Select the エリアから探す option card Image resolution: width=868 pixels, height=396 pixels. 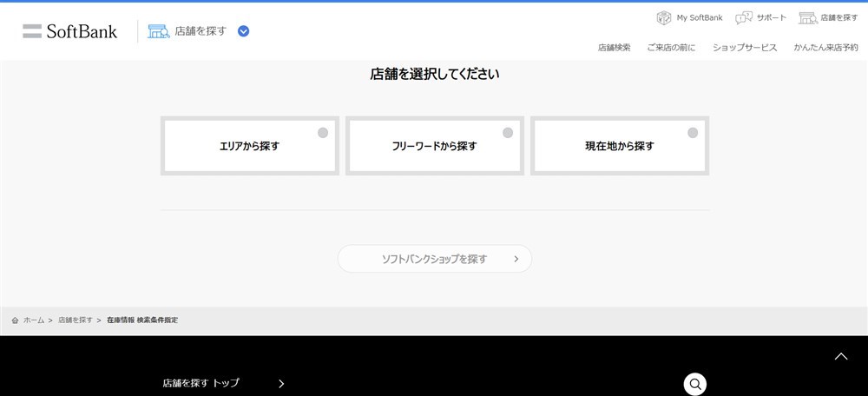click(x=250, y=146)
